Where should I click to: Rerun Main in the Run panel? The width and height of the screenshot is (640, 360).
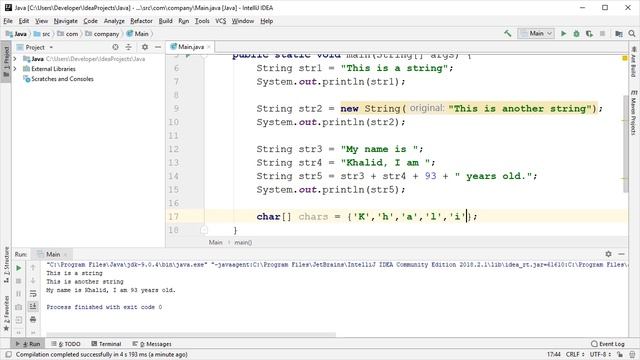tap(18, 268)
